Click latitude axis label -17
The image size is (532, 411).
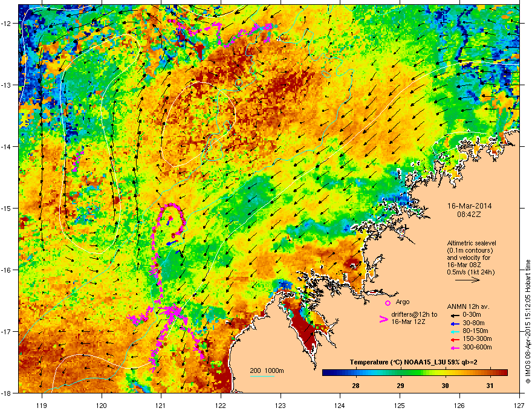tap(6, 331)
